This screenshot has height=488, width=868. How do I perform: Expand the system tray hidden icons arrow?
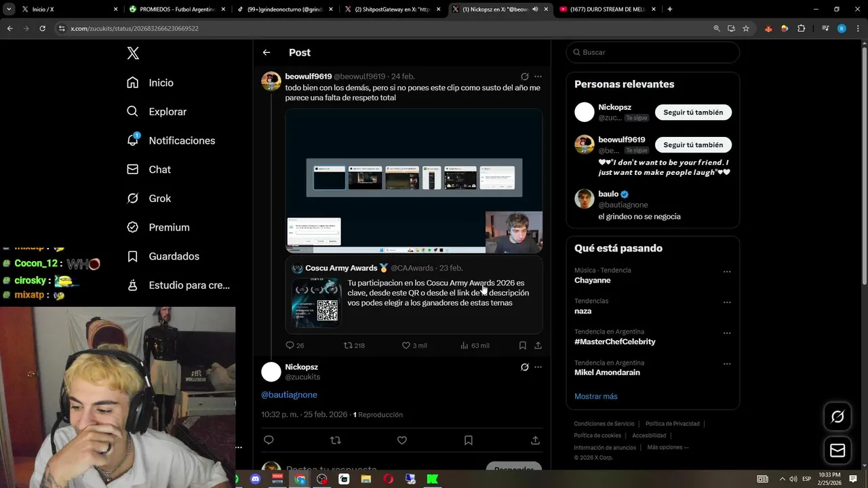click(x=782, y=479)
